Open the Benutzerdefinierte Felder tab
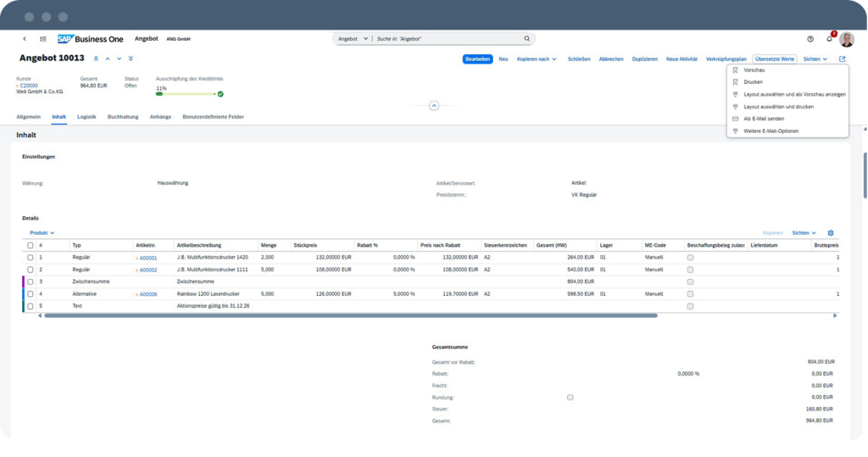The width and height of the screenshot is (868, 457). point(213,117)
